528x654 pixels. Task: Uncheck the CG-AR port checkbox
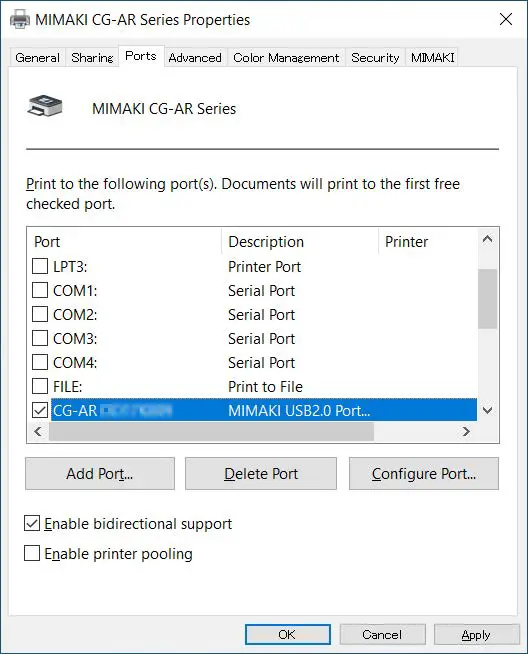pyautogui.click(x=40, y=410)
